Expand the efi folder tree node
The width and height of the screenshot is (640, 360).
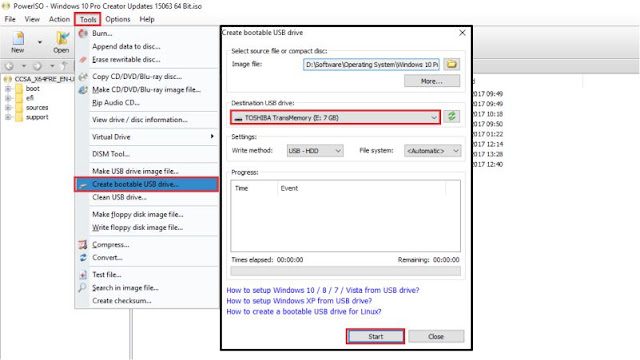pyautogui.click(x=8, y=98)
